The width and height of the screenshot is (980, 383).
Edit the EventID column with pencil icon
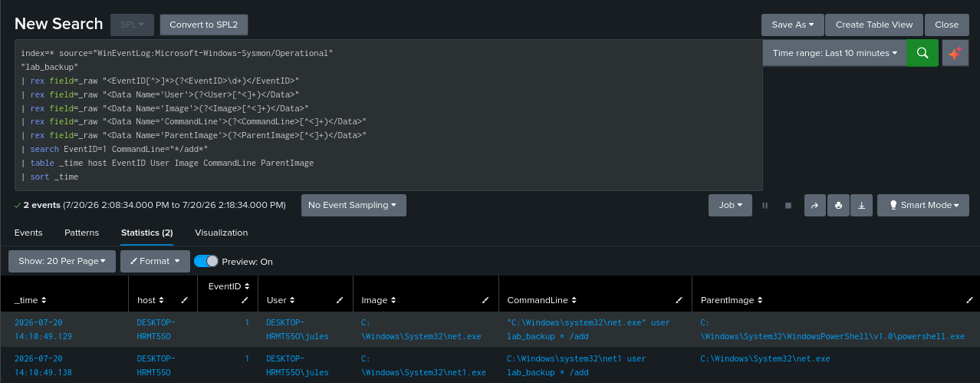(x=245, y=300)
